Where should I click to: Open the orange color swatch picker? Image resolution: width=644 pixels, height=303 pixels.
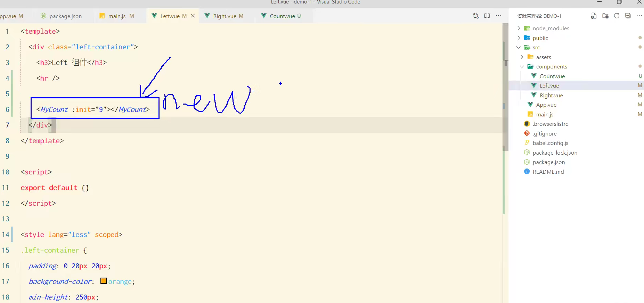coord(104,281)
